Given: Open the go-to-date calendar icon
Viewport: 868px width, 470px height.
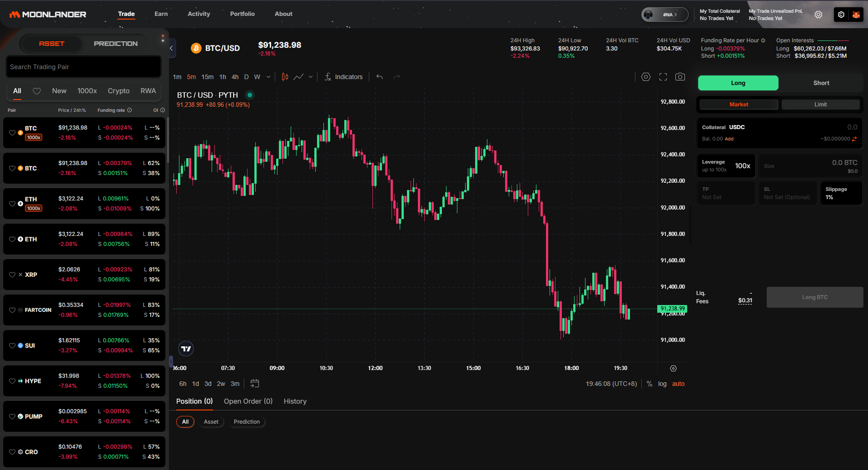Looking at the screenshot, I should pos(255,384).
